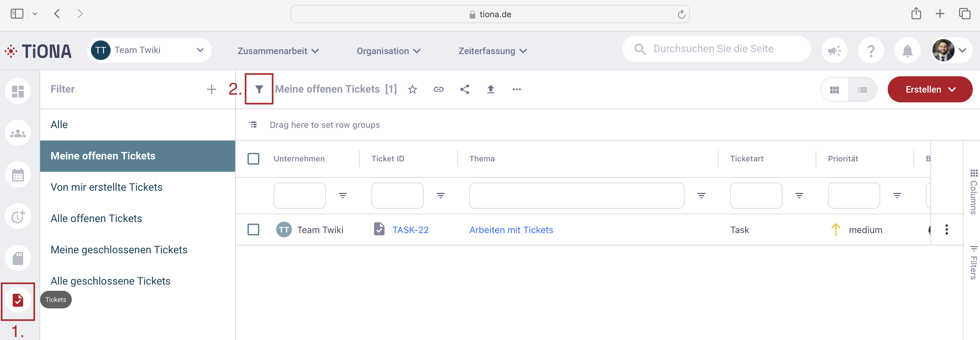Image resolution: width=980 pixels, height=340 pixels.
Task: Expand the Zusammenarbeit menu
Action: tap(278, 51)
